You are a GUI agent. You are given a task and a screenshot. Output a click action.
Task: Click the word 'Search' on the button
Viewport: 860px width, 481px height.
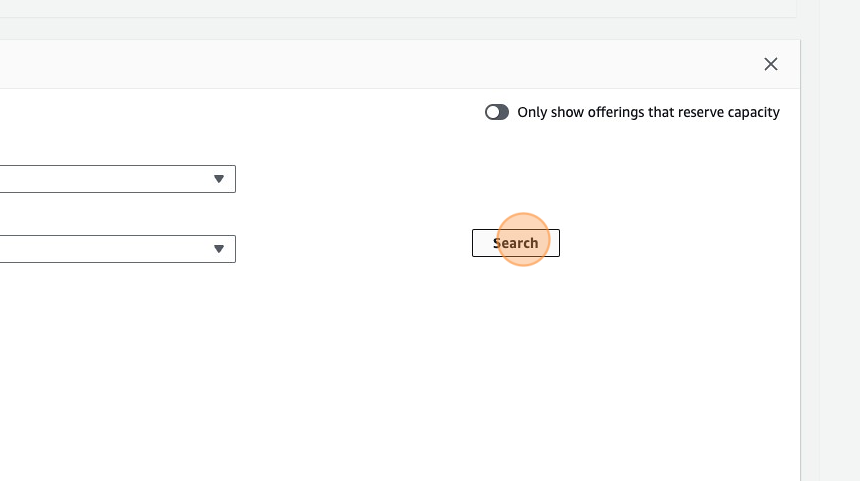[x=516, y=243]
